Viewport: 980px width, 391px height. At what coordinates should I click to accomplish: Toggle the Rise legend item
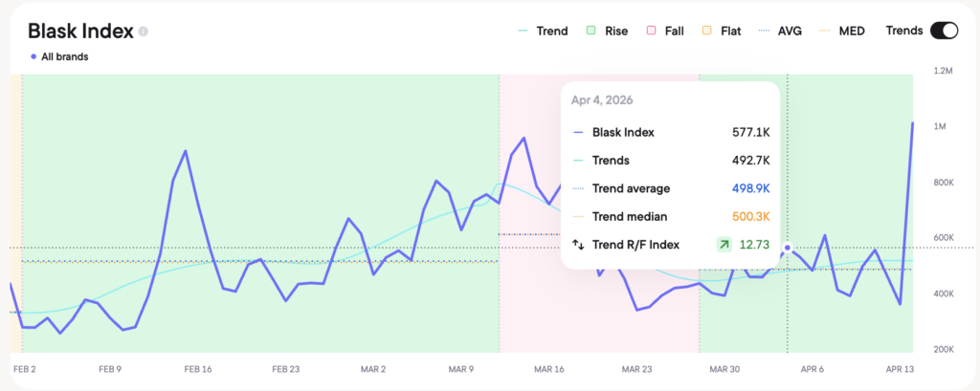[x=607, y=31]
